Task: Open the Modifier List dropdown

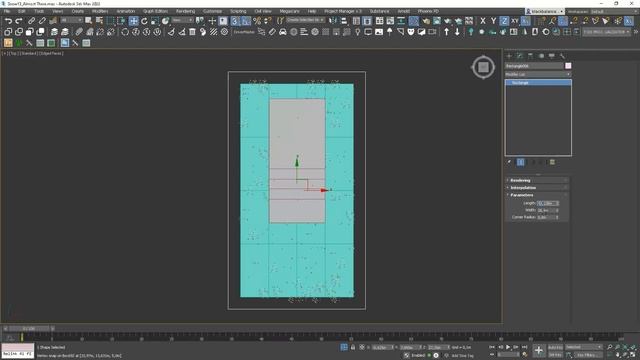Action: (538, 74)
